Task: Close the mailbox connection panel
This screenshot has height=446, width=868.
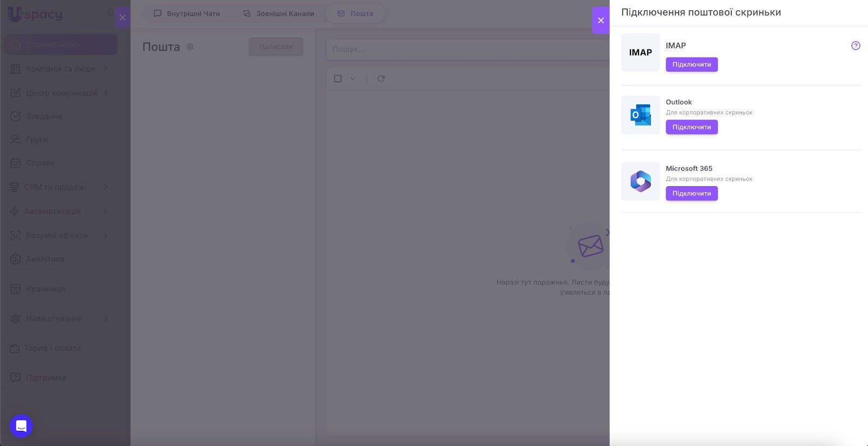Action: pos(601,20)
